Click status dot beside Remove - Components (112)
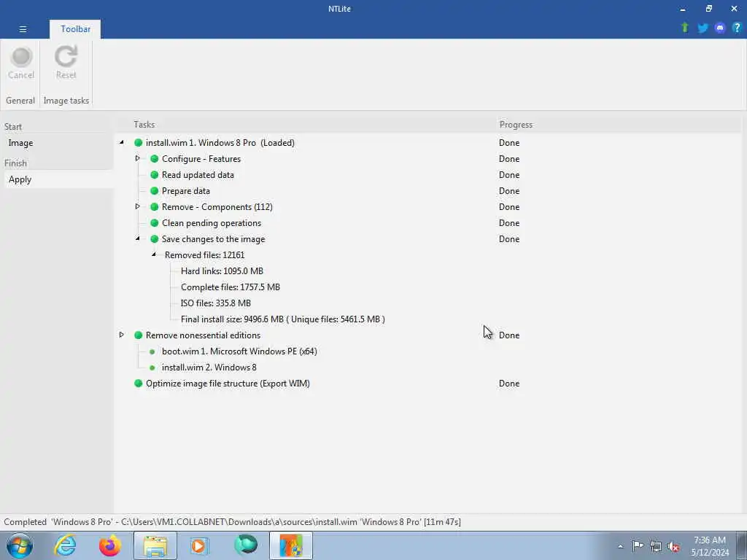Screen dimensions: 747x560 coord(155,206)
